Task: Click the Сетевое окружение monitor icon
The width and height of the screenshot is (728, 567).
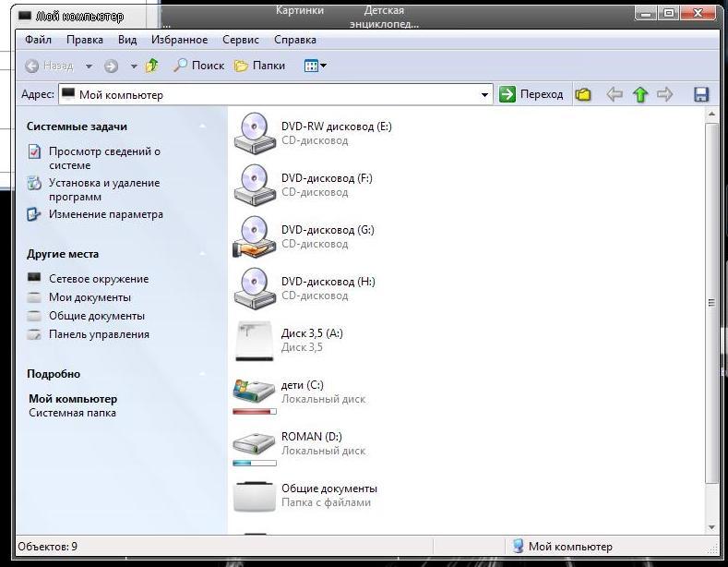Action: click(x=34, y=278)
